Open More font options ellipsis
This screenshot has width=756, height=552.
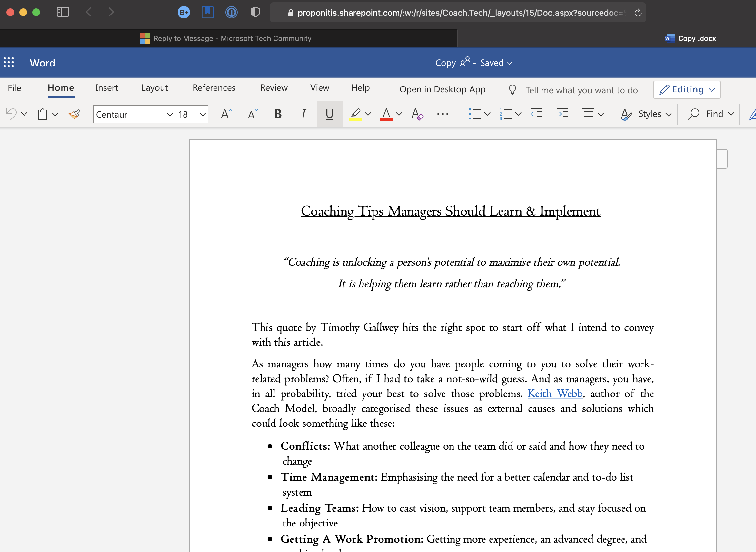pos(443,114)
